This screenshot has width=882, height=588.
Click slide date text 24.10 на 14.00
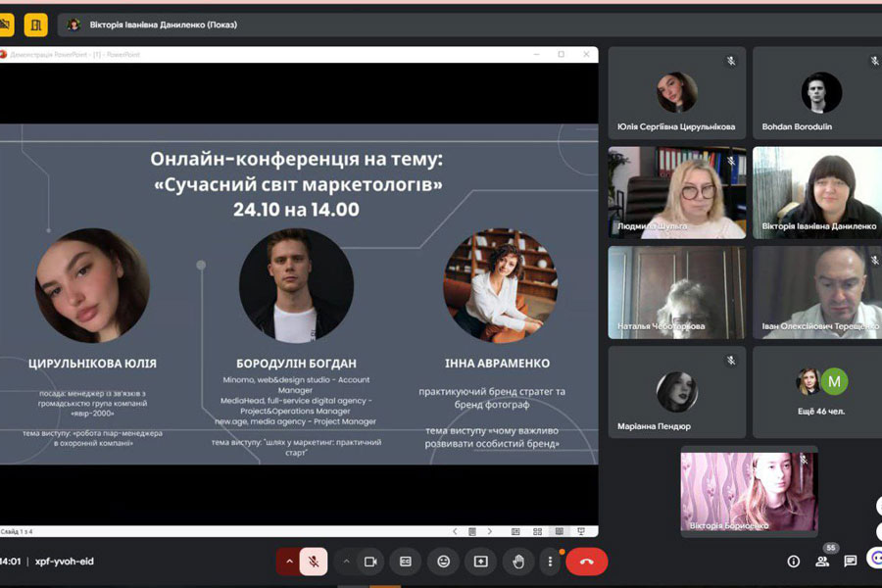pyautogui.click(x=296, y=210)
